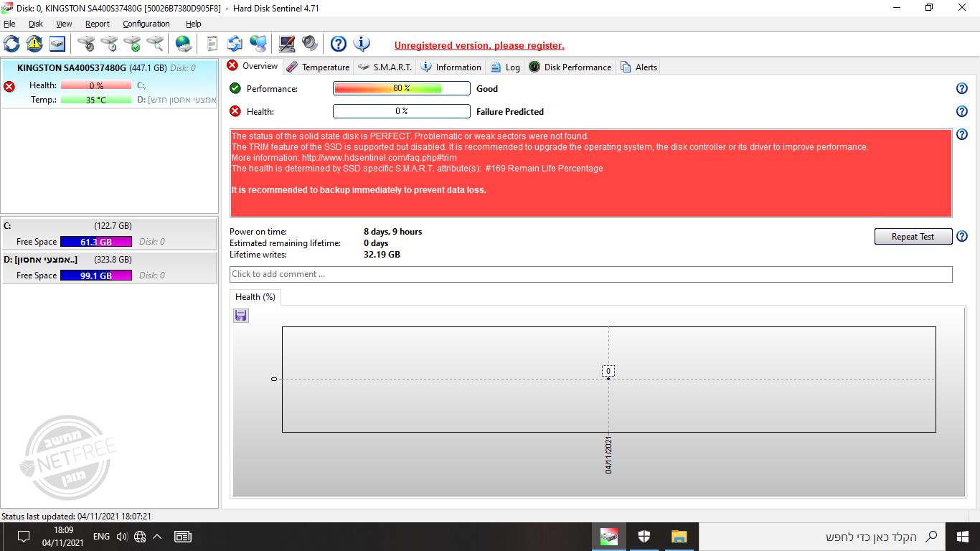Viewport: 980px width, 551px height.
Task: Open the Configuration menu
Action: (146, 24)
